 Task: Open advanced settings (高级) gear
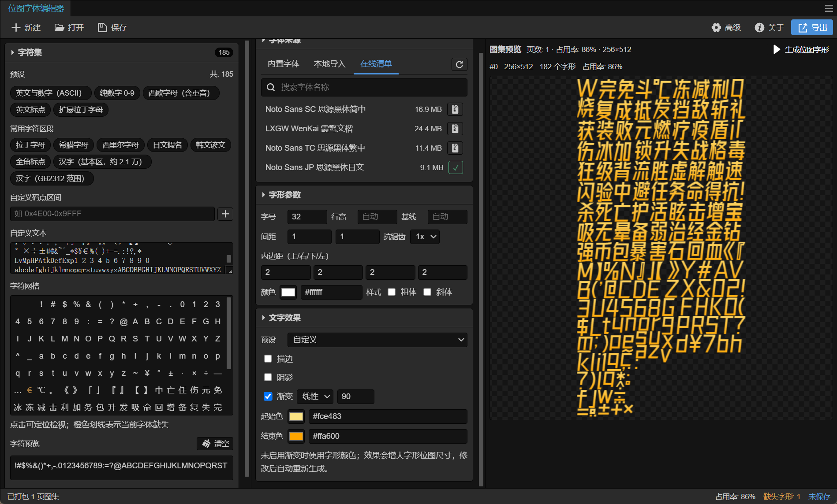click(716, 27)
